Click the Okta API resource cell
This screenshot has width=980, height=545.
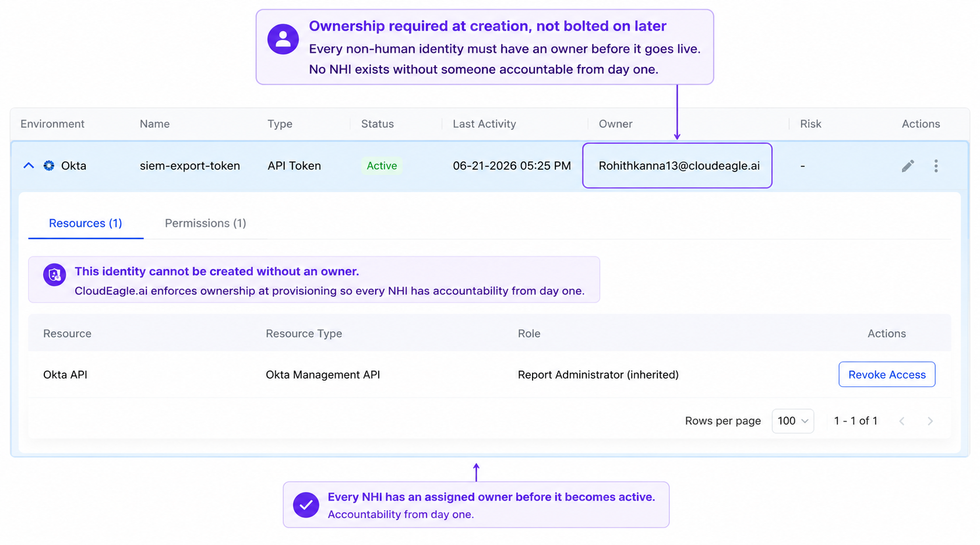pos(65,374)
